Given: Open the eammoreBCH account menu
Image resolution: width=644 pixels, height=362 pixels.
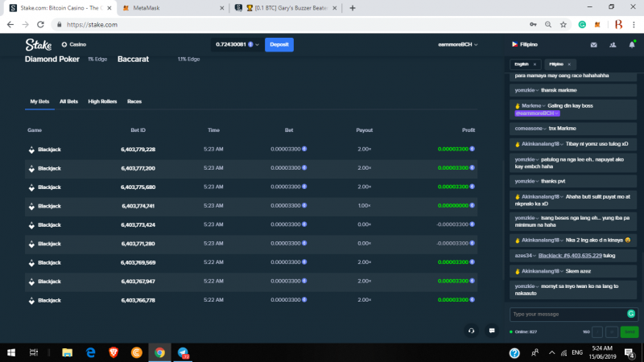Looking at the screenshot, I should (x=457, y=44).
